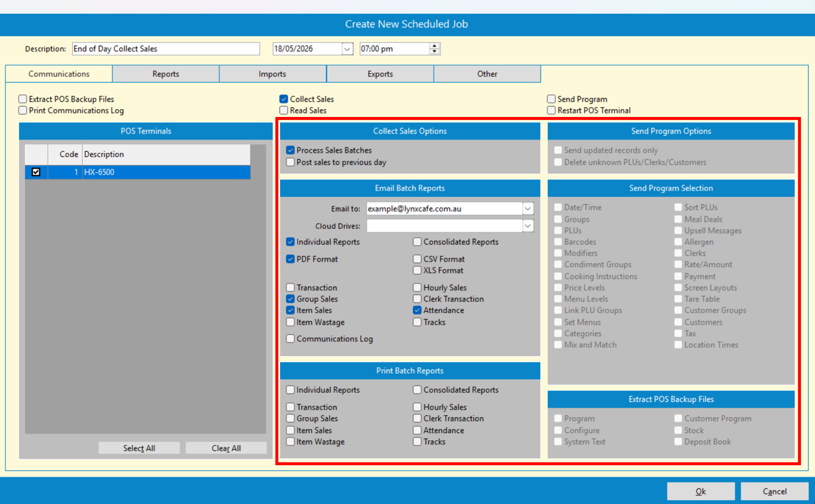815x504 pixels.
Task: Open the date picker dropdown
Action: tap(347, 49)
